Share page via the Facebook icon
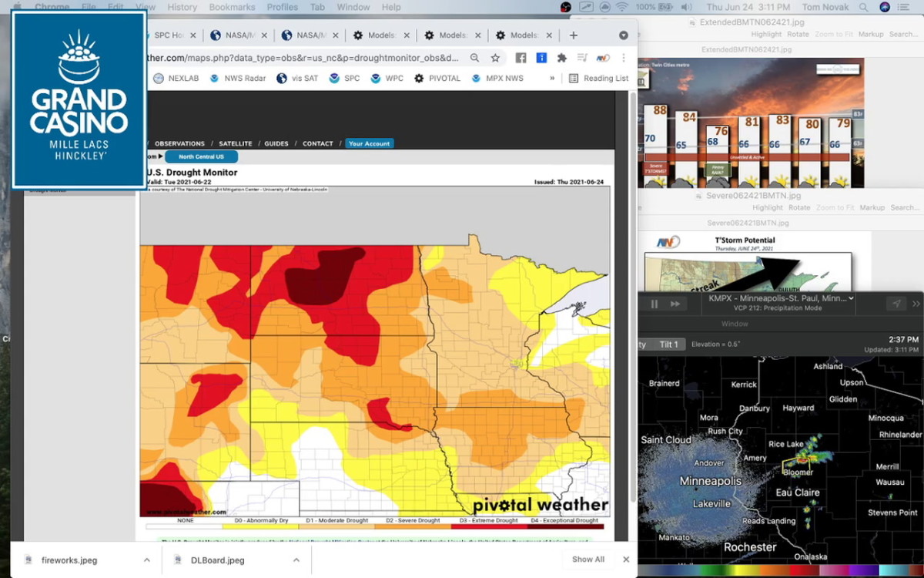The height and width of the screenshot is (578, 924). click(521, 57)
